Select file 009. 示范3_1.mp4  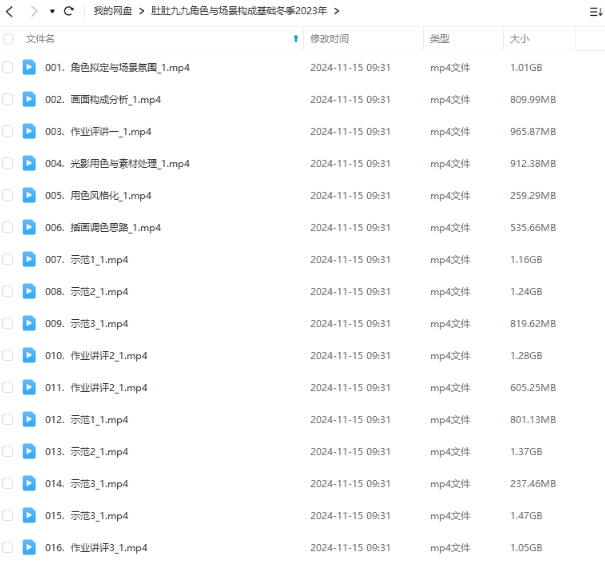click(x=86, y=324)
